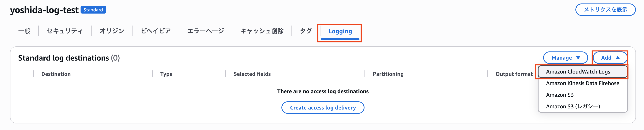Select the ビヘイビア tab

click(155, 31)
